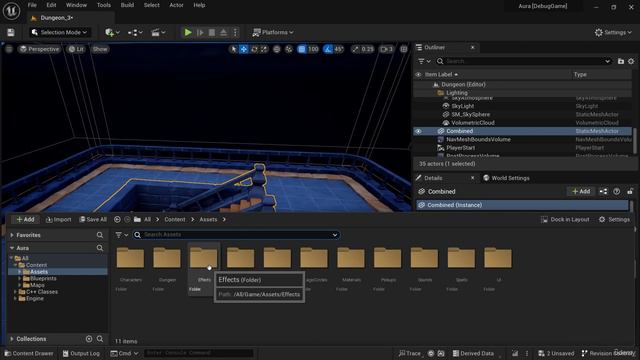Select the Dungeon_3 level tab
Viewport: 640px width, 360px height.
56,18
